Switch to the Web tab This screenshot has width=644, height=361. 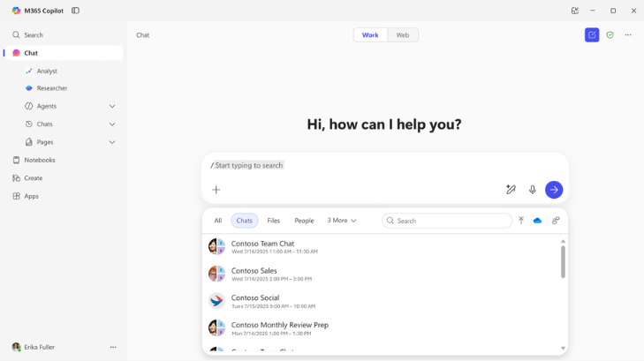[x=403, y=35]
